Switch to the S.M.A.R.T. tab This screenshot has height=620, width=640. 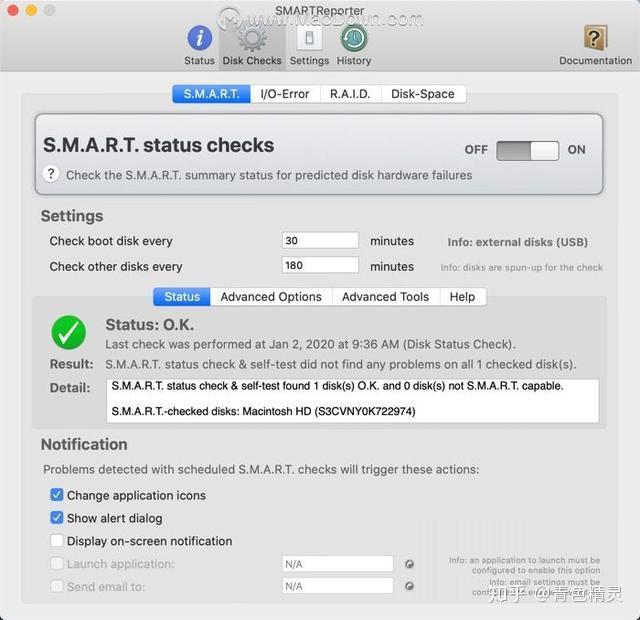pos(211,94)
